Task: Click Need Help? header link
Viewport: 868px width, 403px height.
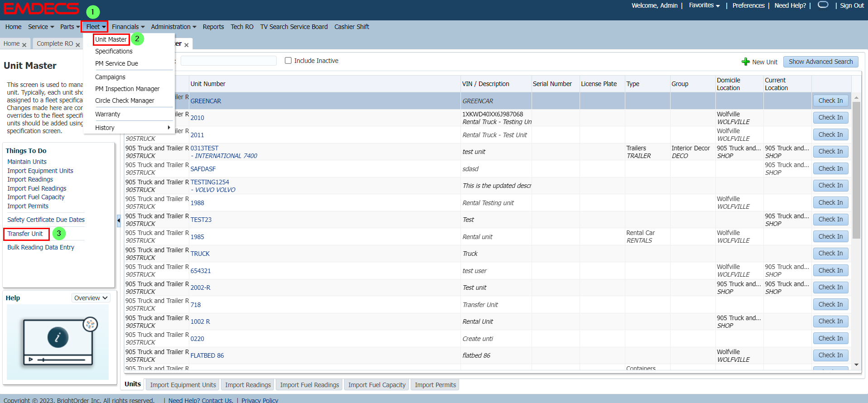Action: click(x=790, y=5)
